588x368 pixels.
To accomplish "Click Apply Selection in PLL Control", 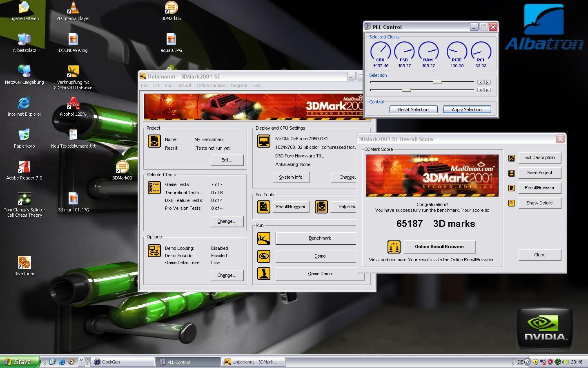I will coord(467,110).
